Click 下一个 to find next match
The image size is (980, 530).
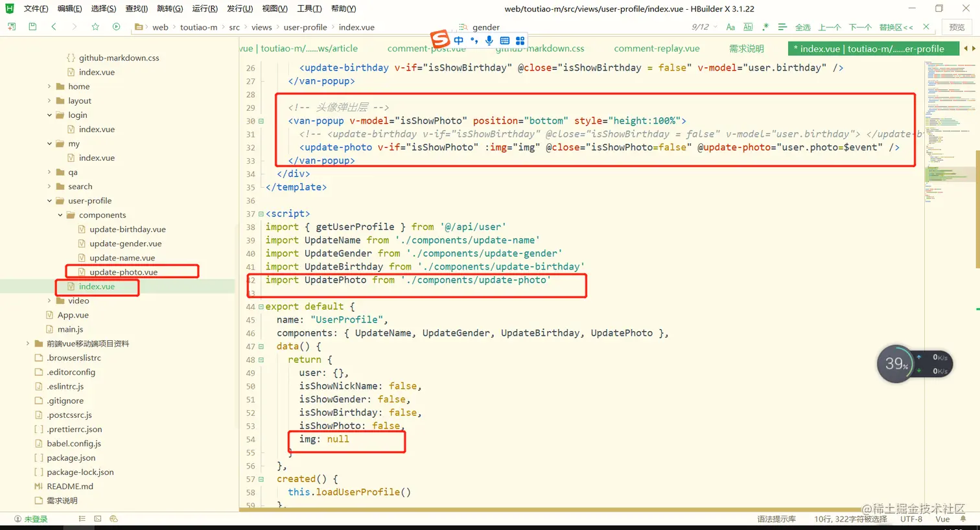[x=860, y=27]
